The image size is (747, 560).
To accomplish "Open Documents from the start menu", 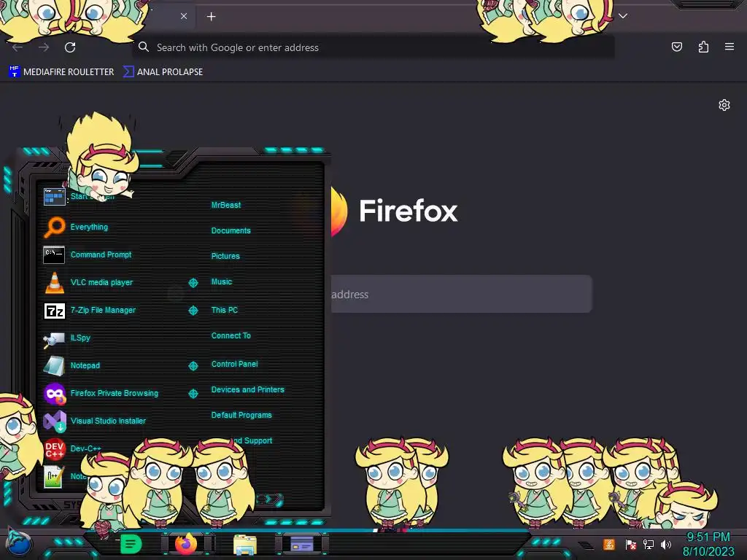I will (231, 230).
